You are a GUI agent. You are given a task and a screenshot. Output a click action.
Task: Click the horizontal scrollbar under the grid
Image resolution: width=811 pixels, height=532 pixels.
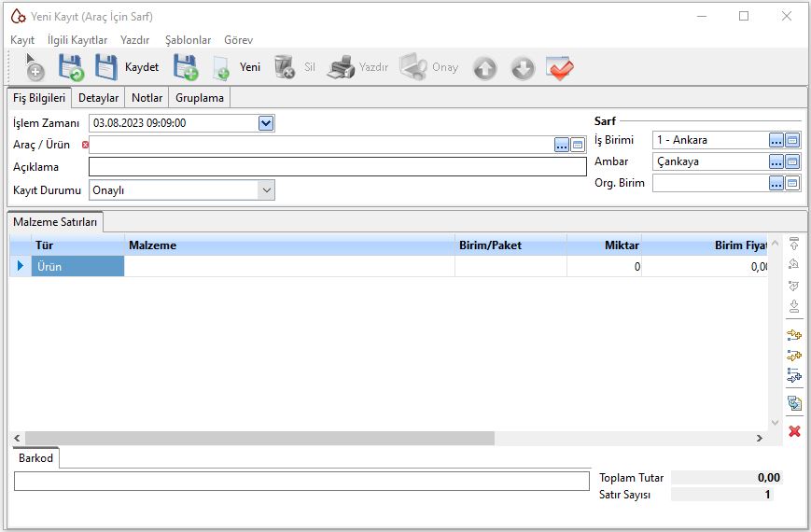coord(259,438)
